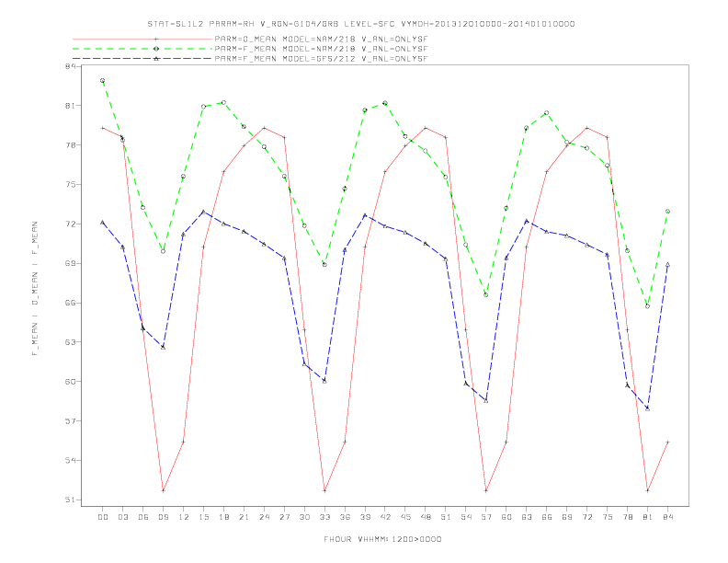728x563 pixels.
Task: Click y-axis tick label 54
Action: click(x=71, y=460)
